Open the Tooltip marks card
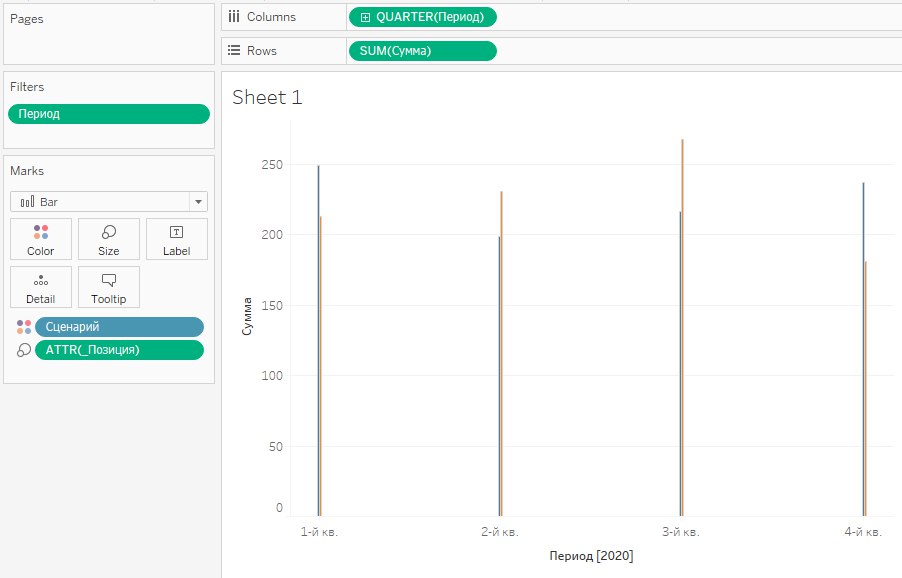 point(109,287)
